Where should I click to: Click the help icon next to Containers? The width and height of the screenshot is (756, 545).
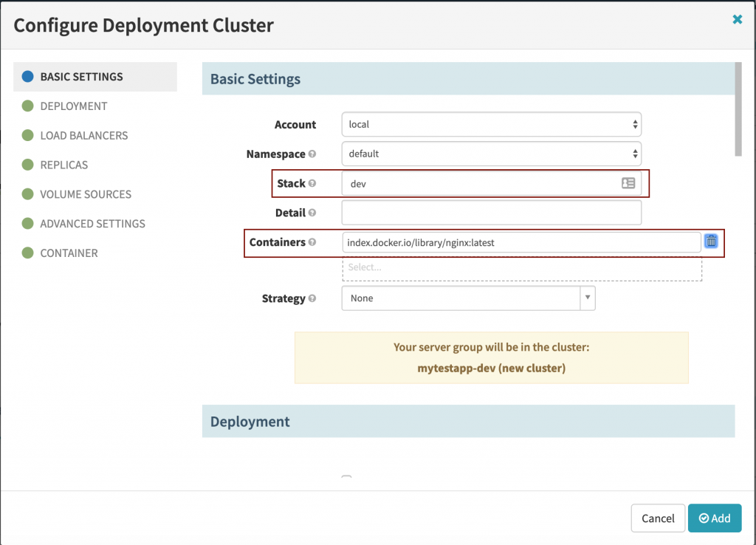pos(312,242)
